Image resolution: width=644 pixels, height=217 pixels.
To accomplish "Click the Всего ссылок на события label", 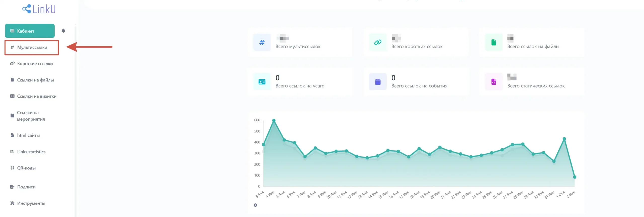I will 419,86.
